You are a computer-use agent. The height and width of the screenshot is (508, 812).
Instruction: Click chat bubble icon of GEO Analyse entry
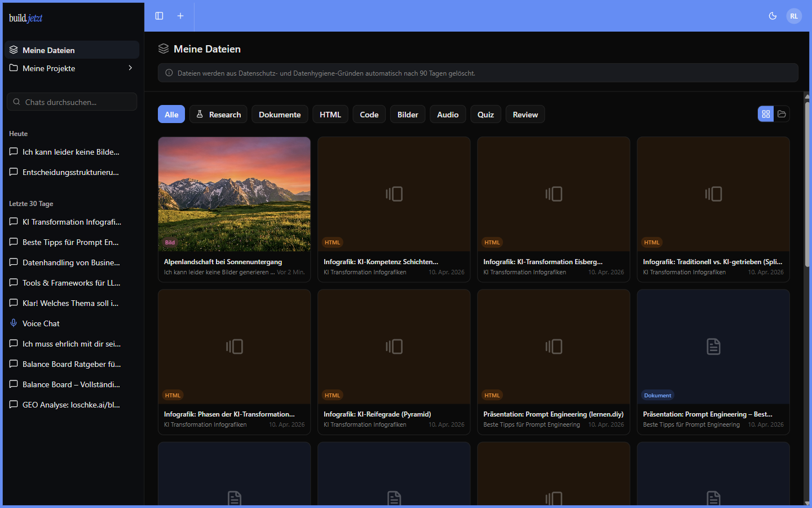14,404
